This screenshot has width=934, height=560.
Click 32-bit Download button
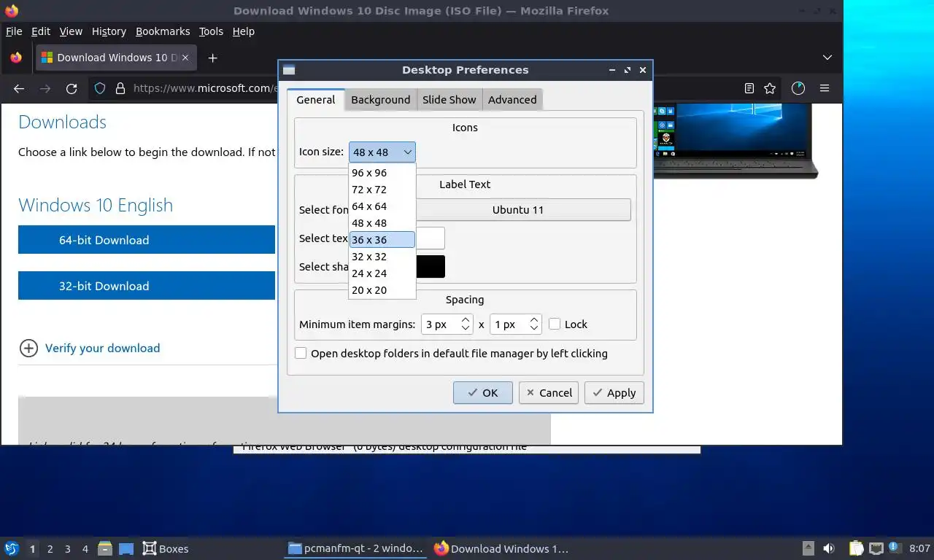(147, 286)
